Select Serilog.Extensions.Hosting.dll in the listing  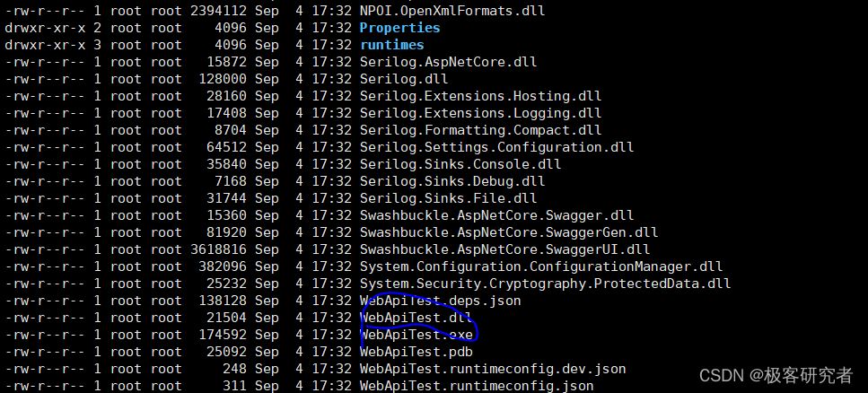tap(480, 96)
